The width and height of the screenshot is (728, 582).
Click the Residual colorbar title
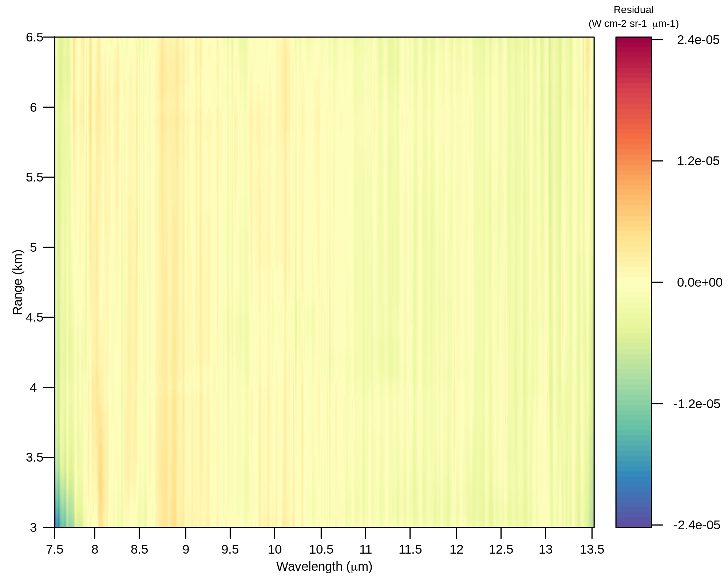coord(633,10)
